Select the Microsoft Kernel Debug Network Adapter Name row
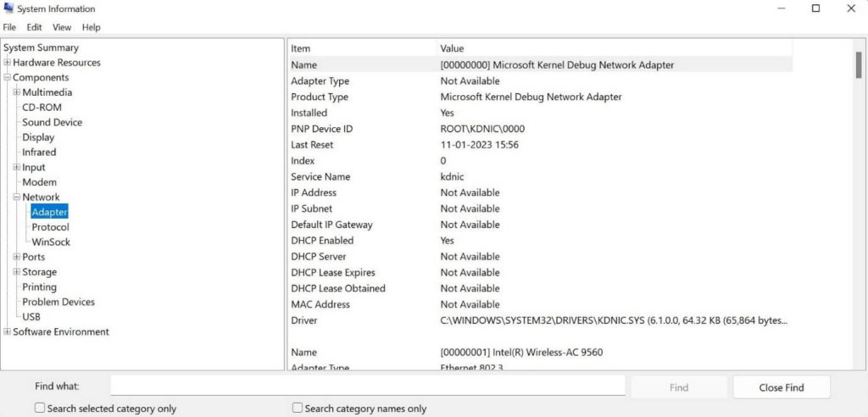Screen dimensions: 868x417 pyautogui.click(x=541, y=64)
